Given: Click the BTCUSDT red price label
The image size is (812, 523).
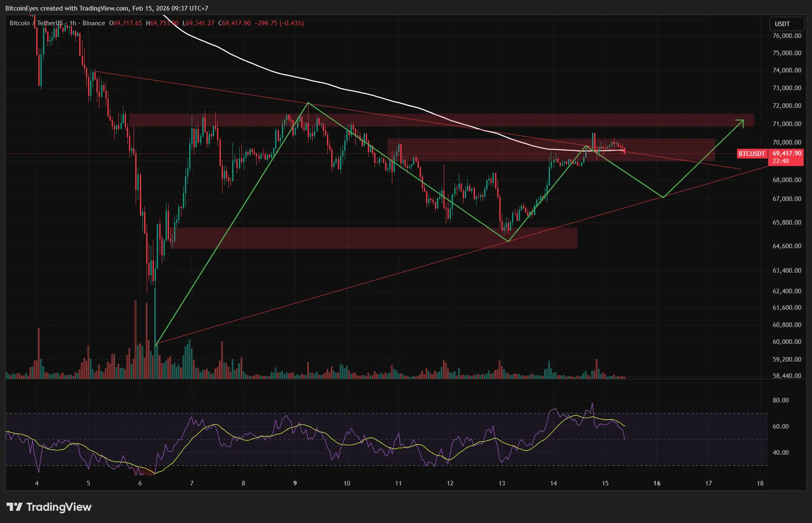Looking at the screenshot, I should [x=752, y=154].
